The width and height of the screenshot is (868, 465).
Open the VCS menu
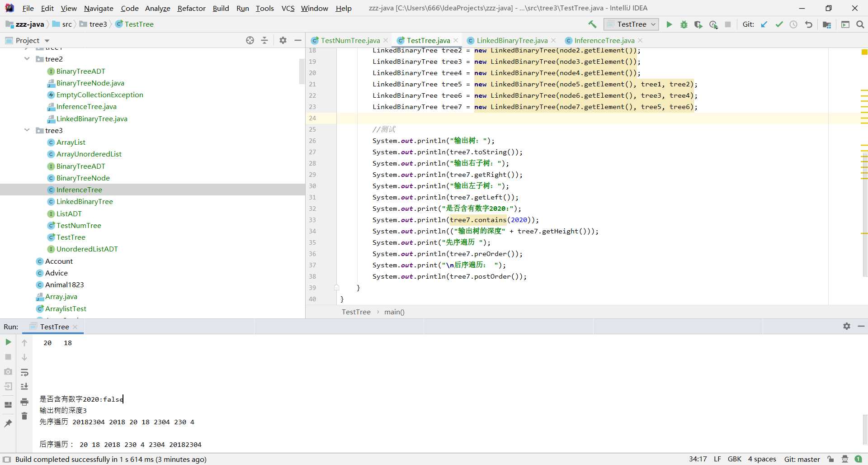pyautogui.click(x=288, y=8)
